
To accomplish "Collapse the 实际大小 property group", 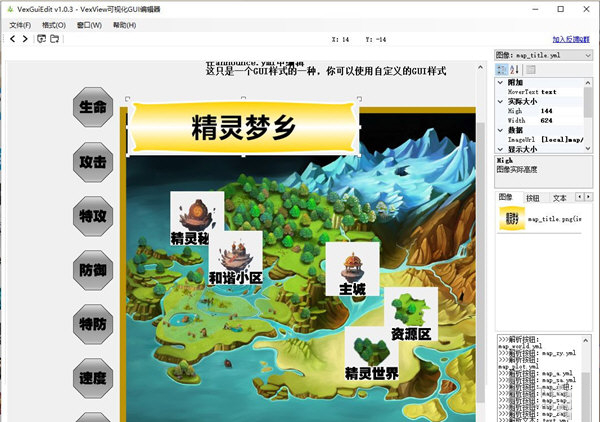I will point(501,101).
